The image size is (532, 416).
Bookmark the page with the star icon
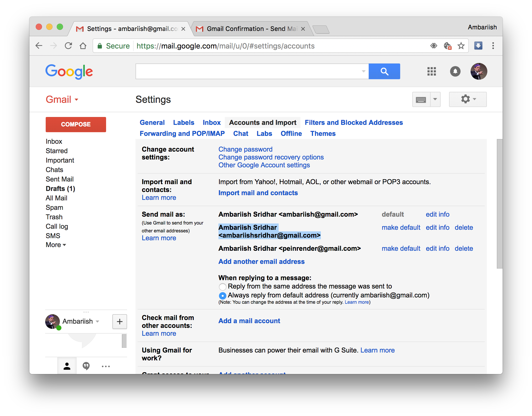461,46
